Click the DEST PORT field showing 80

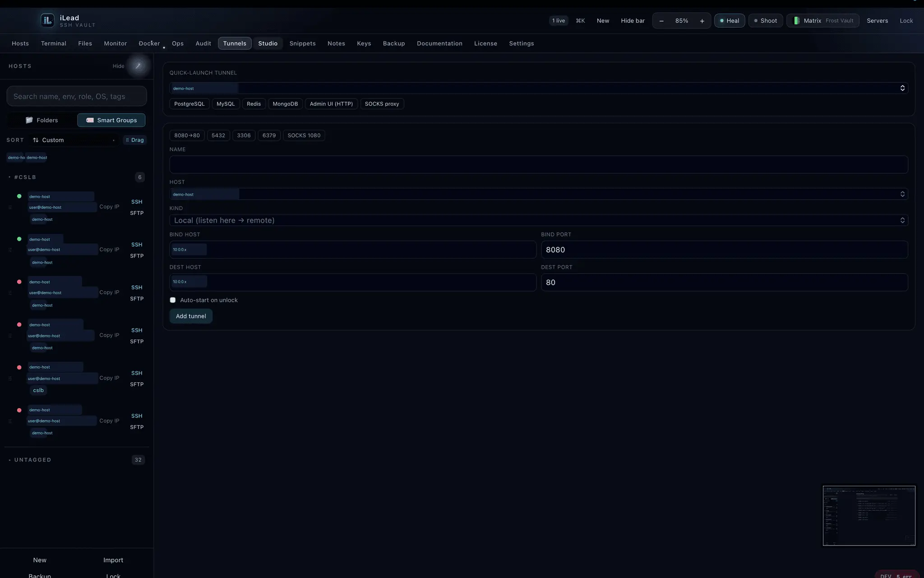pyautogui.click(x=725, y=282)
